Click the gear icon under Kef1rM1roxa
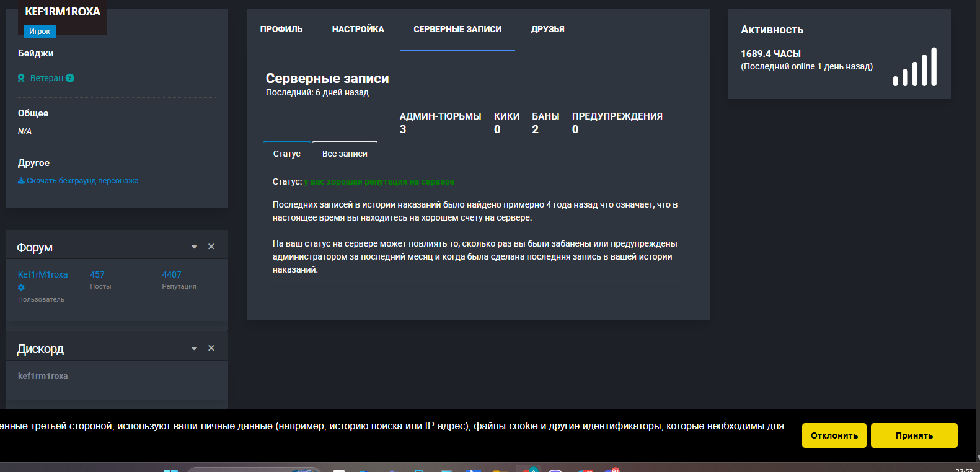This screenshot has height=472, width=980. pyautogui.click(x=22, y=287)
